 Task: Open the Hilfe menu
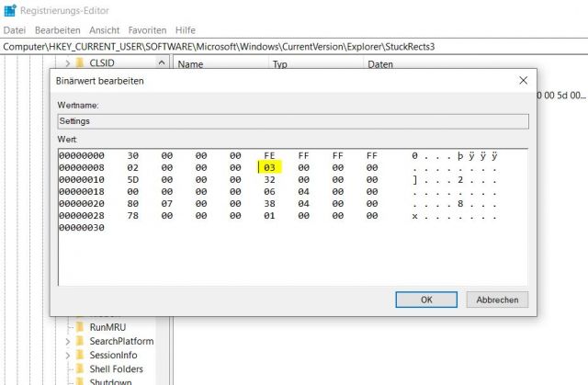point(186,30)
